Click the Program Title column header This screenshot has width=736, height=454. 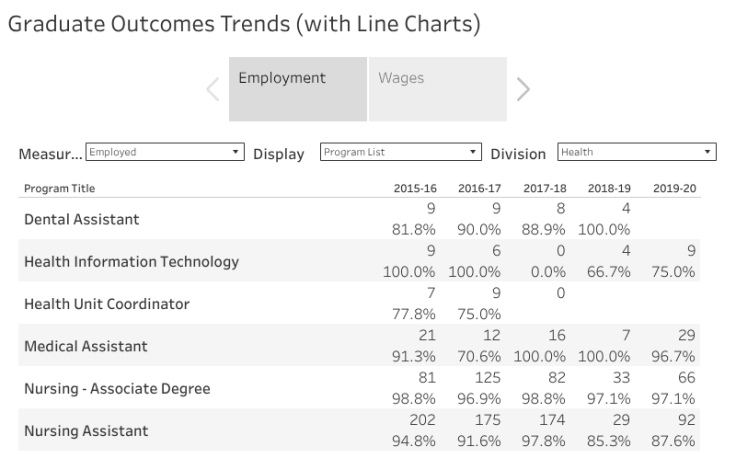[x=59, y=188]
